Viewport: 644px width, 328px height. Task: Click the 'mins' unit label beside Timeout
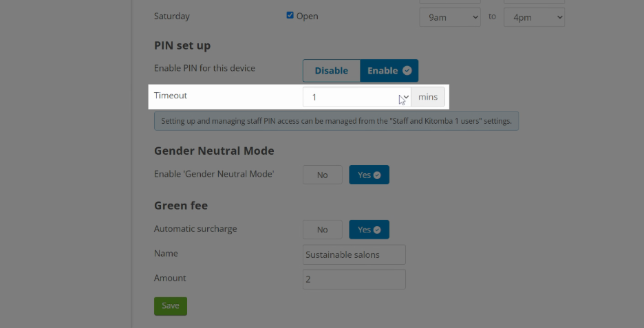pyautogui.click(x=428, y=97)
